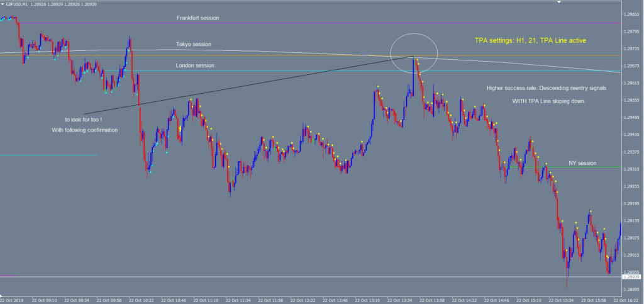Select the purple Frankfurt session line

377,23
